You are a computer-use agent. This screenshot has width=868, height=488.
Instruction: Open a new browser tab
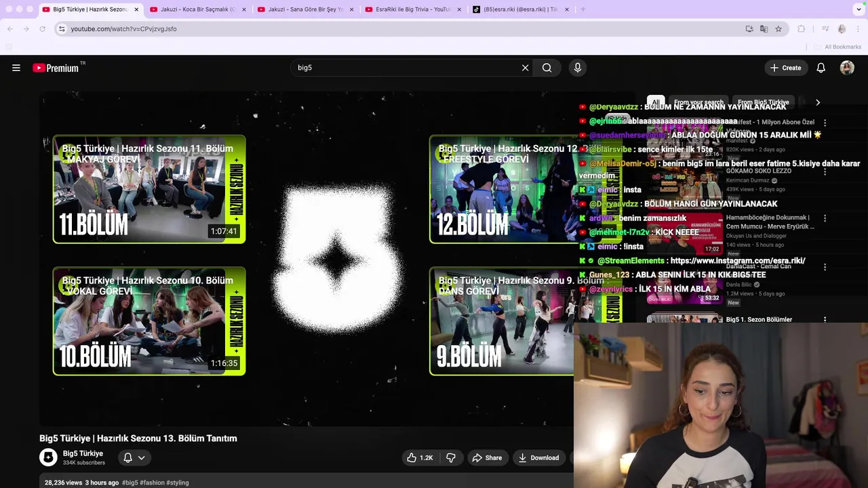(583, 9)
